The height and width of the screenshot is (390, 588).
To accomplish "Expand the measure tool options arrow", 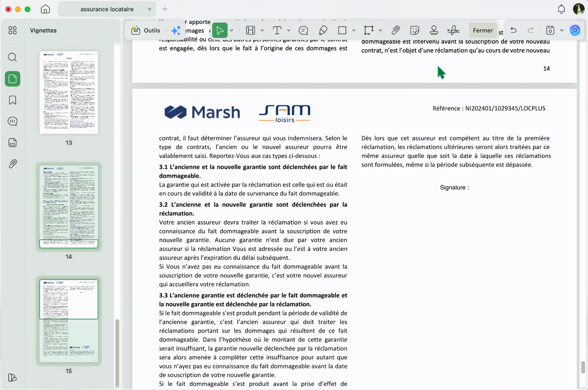I will (380, 30).
